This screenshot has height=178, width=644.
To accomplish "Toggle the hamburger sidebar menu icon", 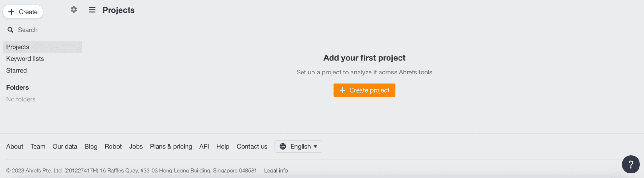I will click(92, 10).
